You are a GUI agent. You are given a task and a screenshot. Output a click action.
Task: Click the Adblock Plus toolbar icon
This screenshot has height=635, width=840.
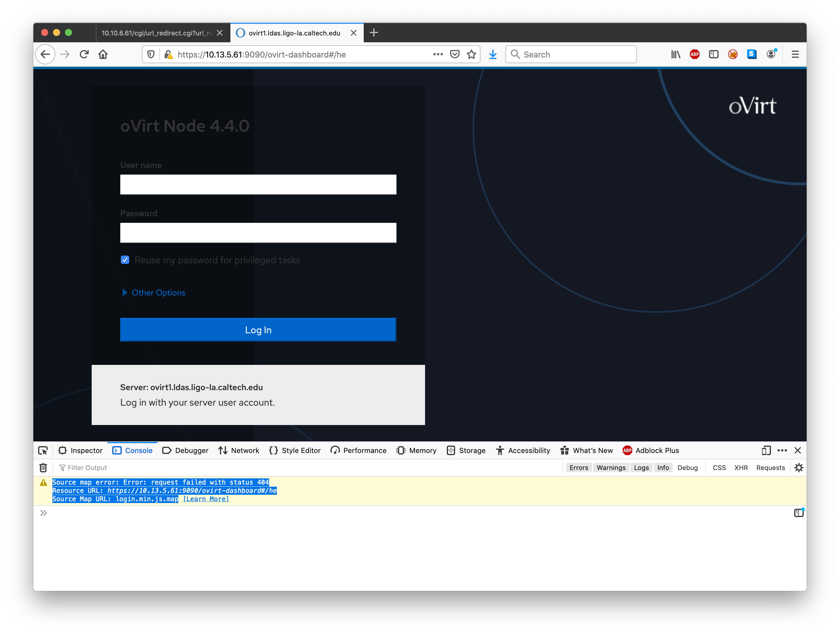(694, 54)
